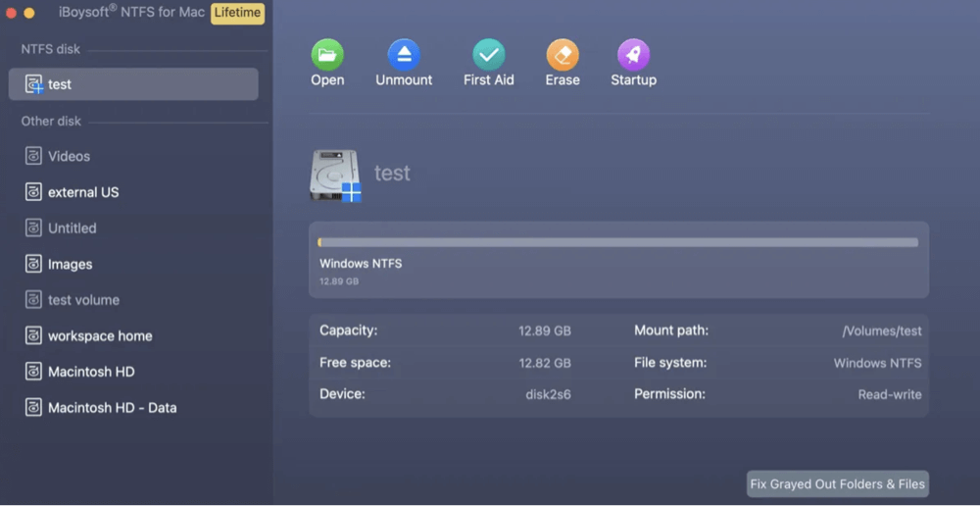The image size is (980, 506).
Task: Click the purple Startup rocket icon
Action: point(634,54)
